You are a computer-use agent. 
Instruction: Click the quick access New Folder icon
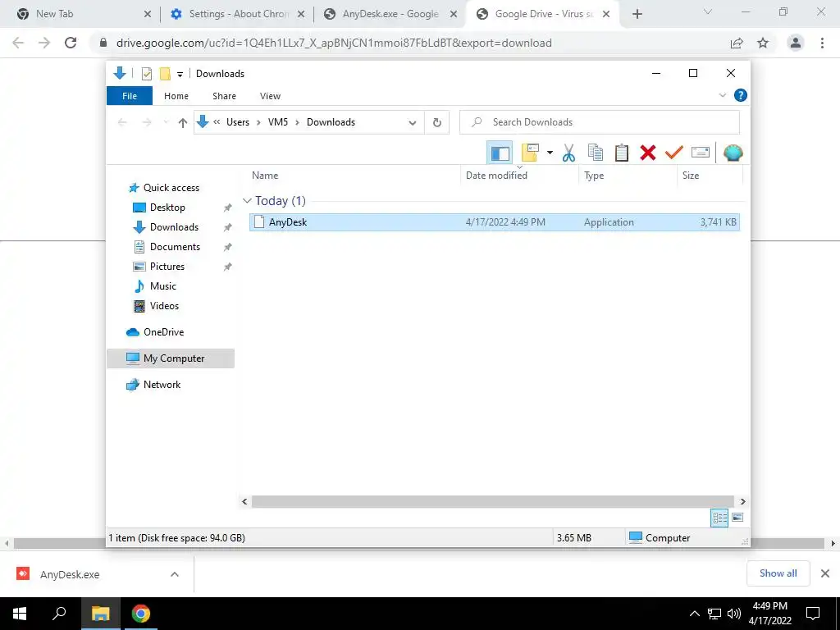point(165,74)
